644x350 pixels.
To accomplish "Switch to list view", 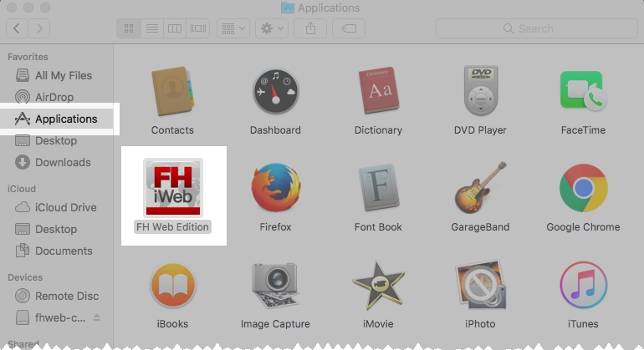I will 152,28.
